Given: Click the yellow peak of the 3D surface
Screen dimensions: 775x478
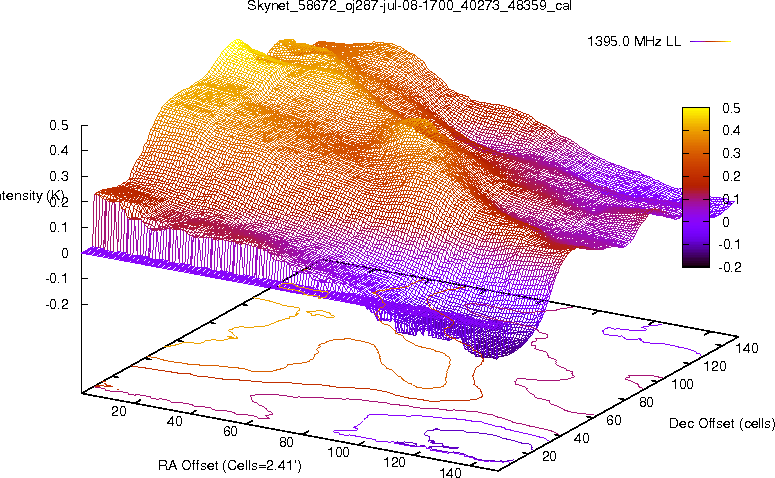Looking at the screenshot, I should coord(237,45).
